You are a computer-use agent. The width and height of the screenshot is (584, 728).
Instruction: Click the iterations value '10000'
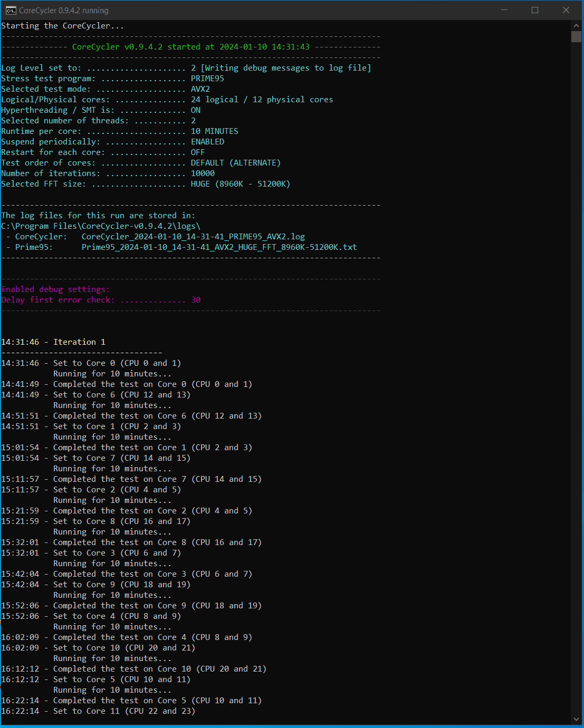point(203,173)
